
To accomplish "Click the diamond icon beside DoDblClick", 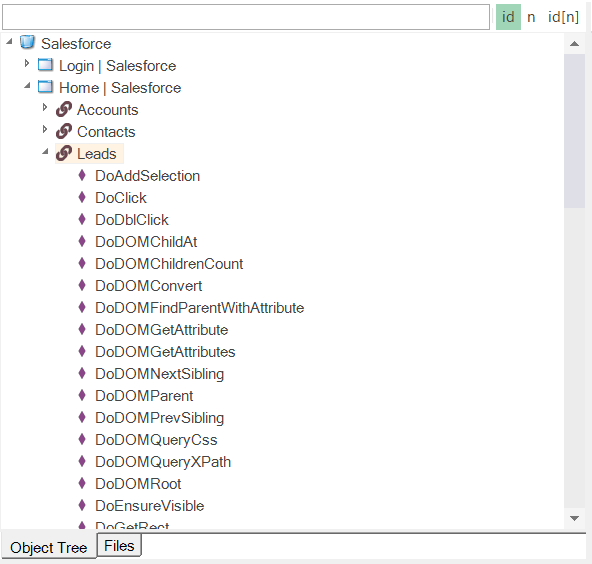I will point(82,219).
